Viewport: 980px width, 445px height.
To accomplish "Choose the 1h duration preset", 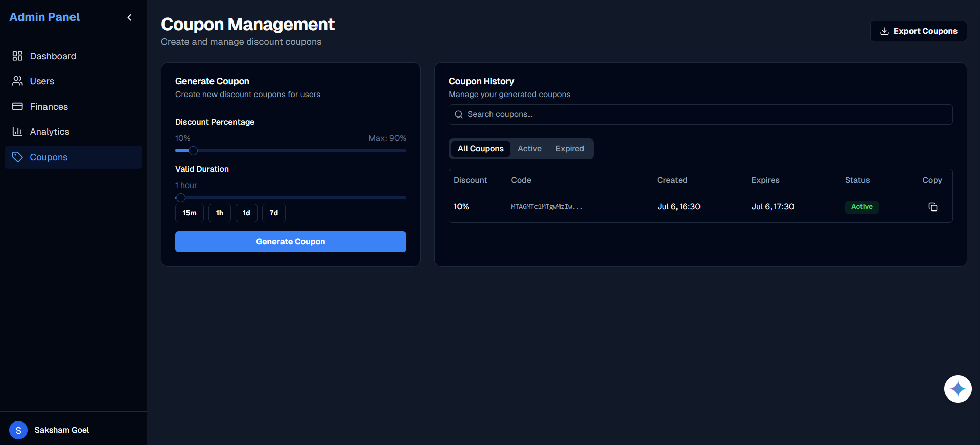I will [x=220, y=213].
